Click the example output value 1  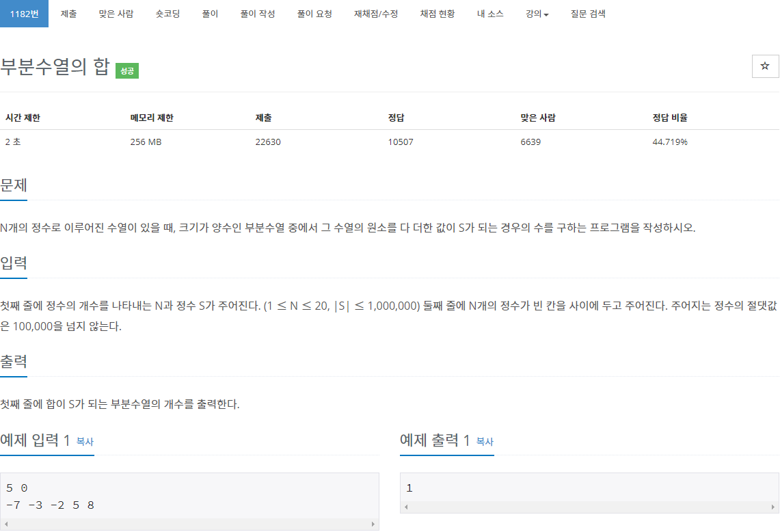click(409, 488)
